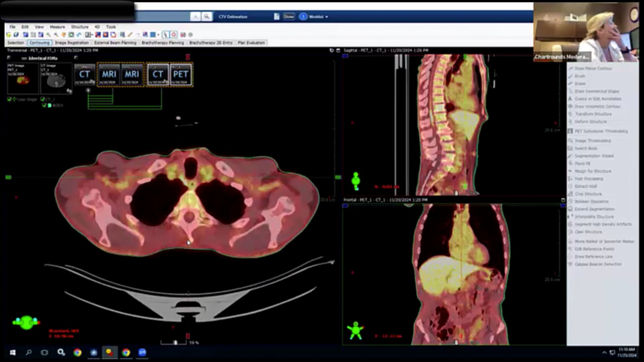Toggle visibility of the BODY structure

pyautogui.click(x=45, y=105)
